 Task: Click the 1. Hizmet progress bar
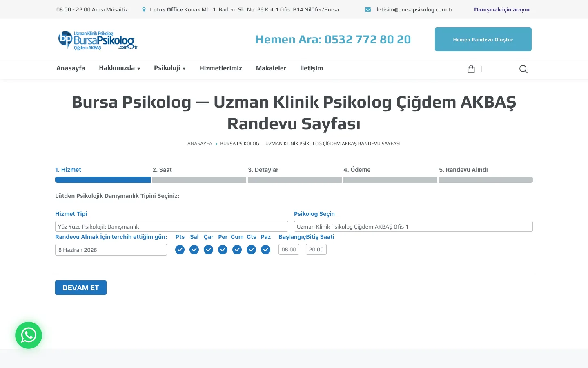(103, 180)
